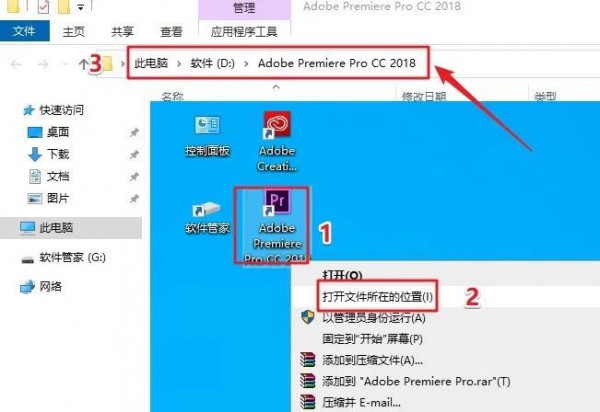Expand chevron after 软件 (D:) in address bar
This screenshot has width=600, height=412.
(246, 64)
